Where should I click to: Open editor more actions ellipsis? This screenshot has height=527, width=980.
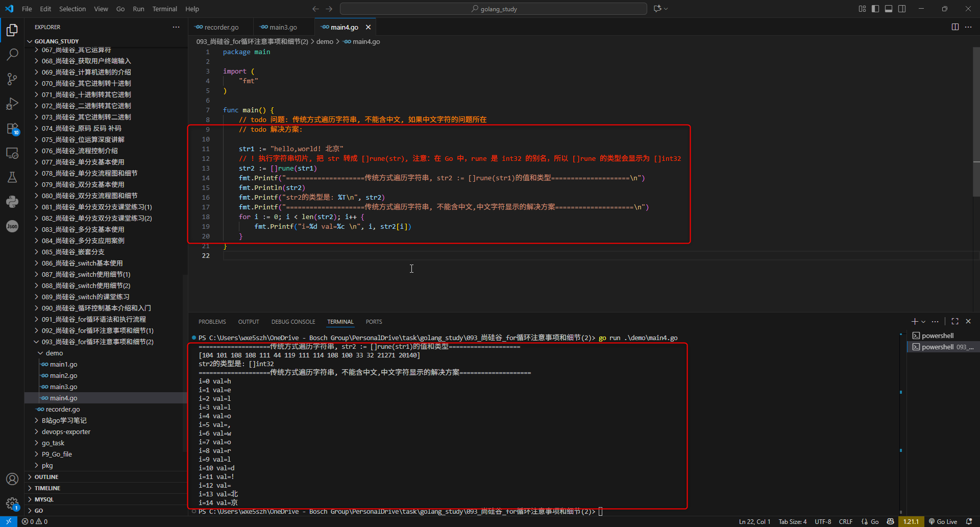(x=968, y=27)
